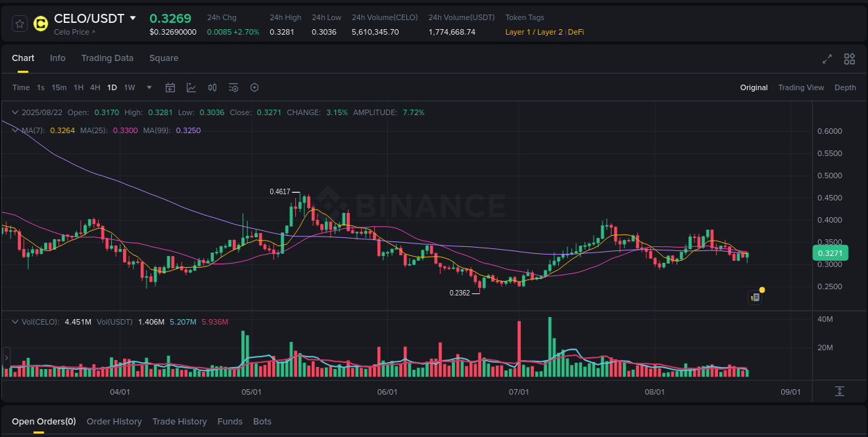Switch to the Trading Data tab
The image size is (868, 437).
coord(107,58)
